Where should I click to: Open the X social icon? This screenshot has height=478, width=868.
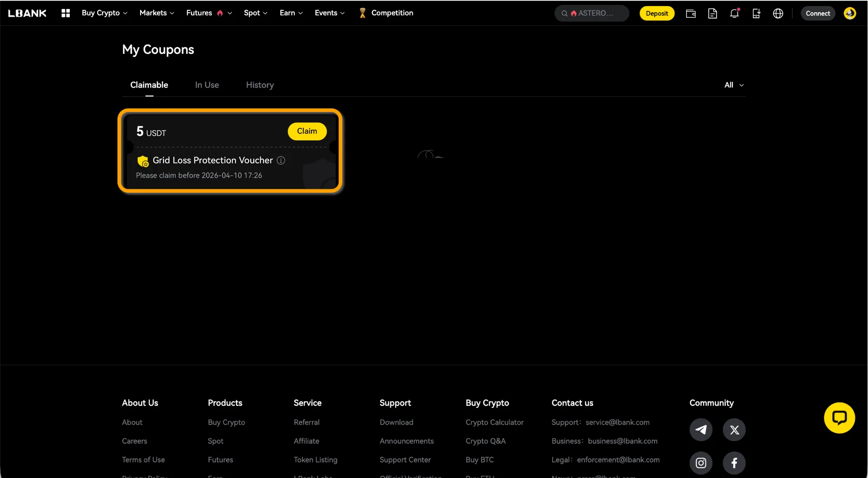click(734, 430)
